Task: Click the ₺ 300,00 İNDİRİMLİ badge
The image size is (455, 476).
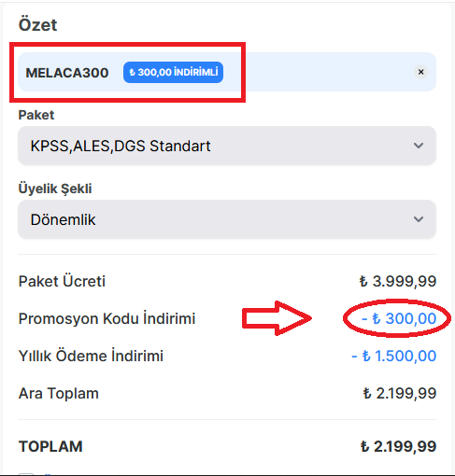Action: point(173,72)
